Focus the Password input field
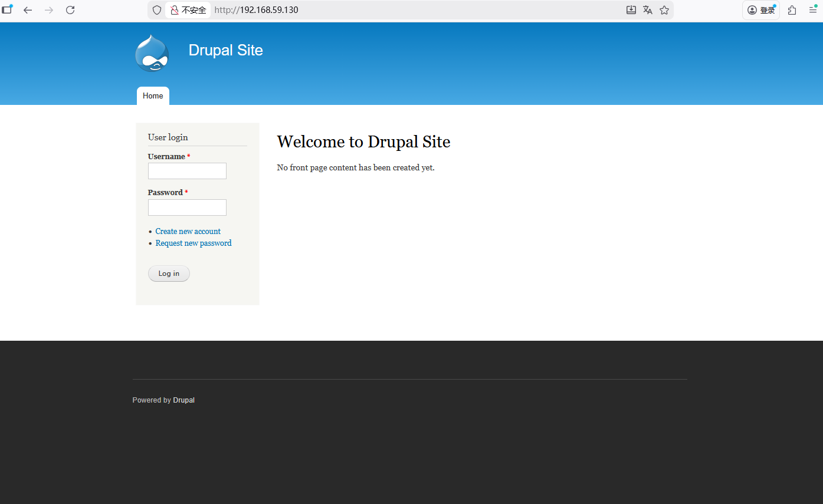This screenshot has width=823, height=504. pos(187,207)
